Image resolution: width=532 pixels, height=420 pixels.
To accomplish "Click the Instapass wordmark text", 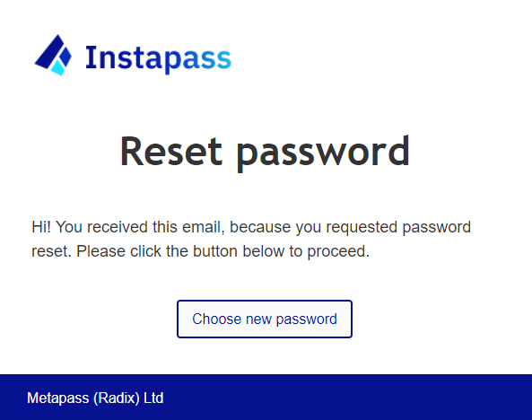I will tap(159, 58).
